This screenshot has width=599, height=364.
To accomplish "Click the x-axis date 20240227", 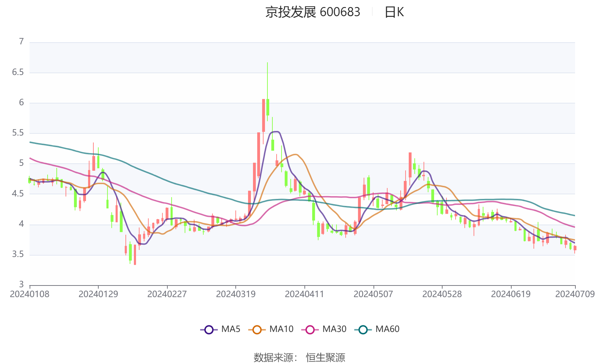I will 167,294.
